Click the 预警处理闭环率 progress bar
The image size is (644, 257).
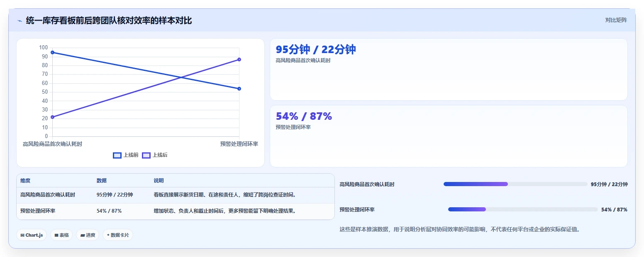point(523,209)
